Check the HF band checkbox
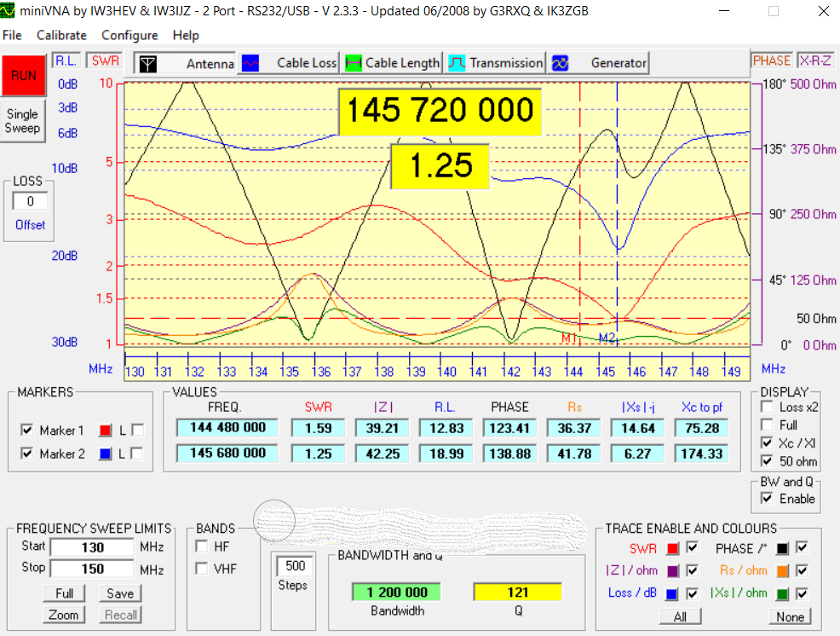The image size is (840, 636). (203, 546)
